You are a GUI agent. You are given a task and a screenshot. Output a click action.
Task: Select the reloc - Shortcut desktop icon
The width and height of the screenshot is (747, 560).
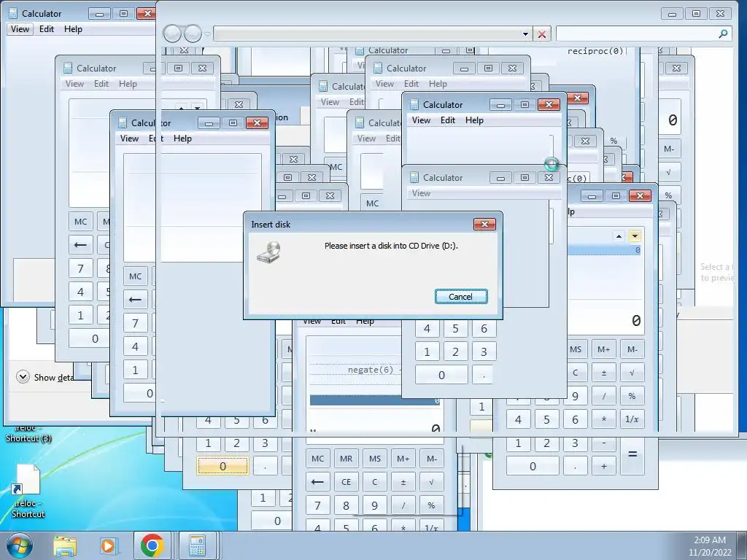pos(28,491)
